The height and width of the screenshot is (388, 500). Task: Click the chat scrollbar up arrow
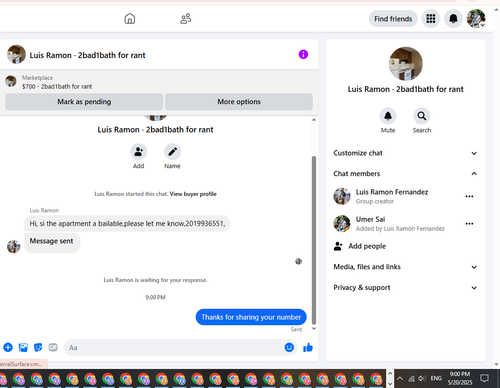click(x=314, y=120)
